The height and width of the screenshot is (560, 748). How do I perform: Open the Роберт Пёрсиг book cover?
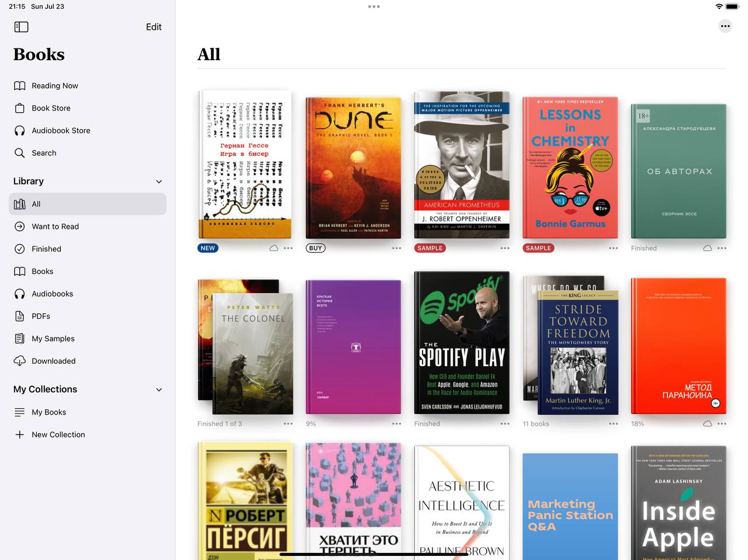[x=245, y=501]
